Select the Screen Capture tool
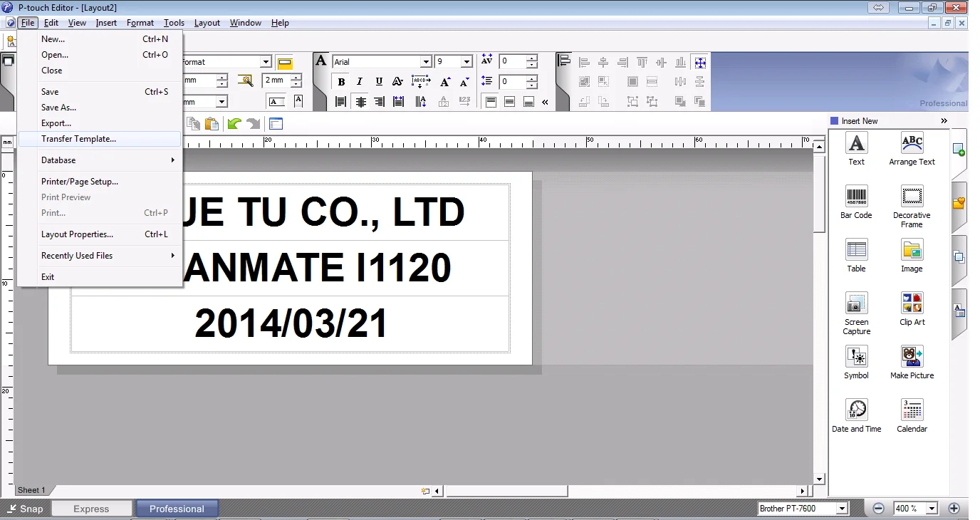Screen dimensions: 980x520 (x=856, y=303)
